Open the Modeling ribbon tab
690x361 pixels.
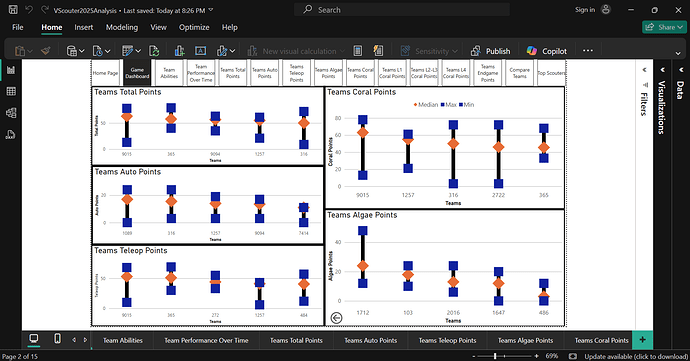[x=121, y=27]
